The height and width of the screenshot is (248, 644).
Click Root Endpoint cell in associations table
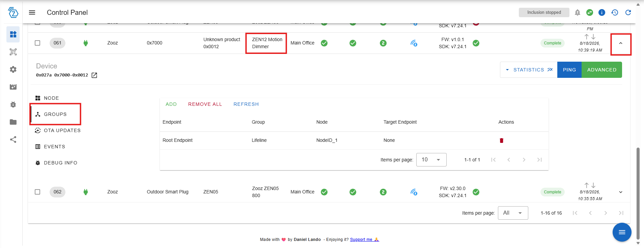point(177,141)
